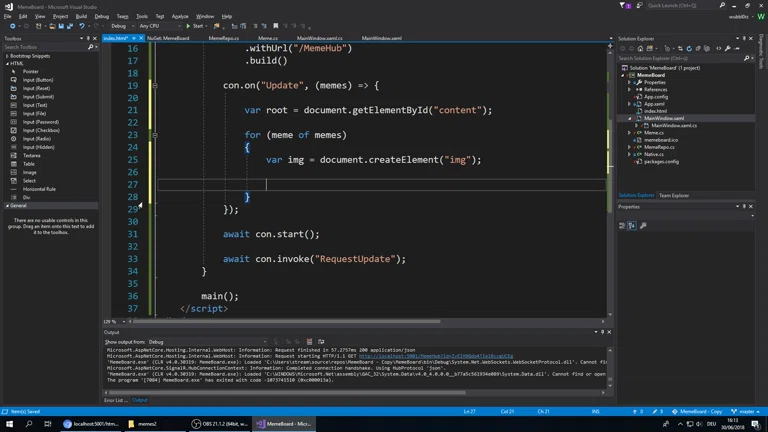The image size is (768, 432).
Task: Select Input (Checkbox) in Toolbox
Action: point(41,130)
